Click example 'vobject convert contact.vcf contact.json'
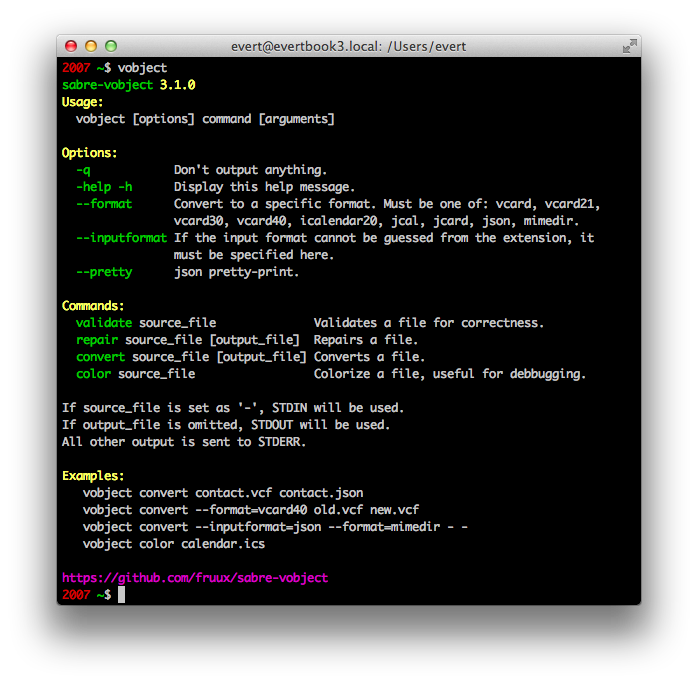The image size is (698, 684). [x=223, y=493]
